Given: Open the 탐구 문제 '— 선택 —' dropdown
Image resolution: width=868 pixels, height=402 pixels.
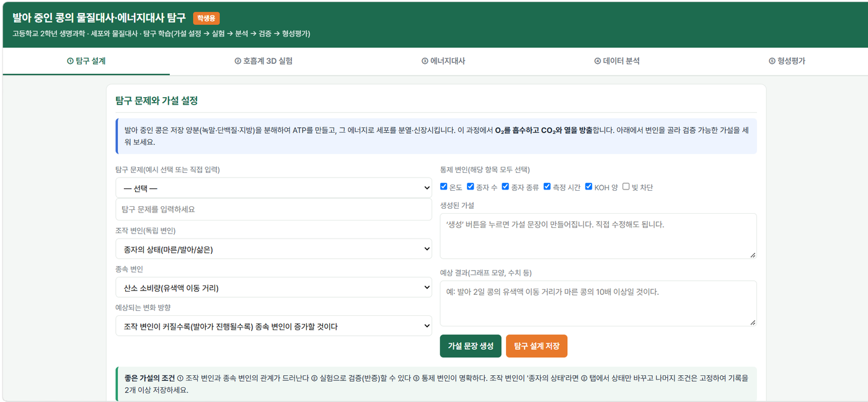Looking at the screenshot, I should pyautogui.click(x=273, y=188).
